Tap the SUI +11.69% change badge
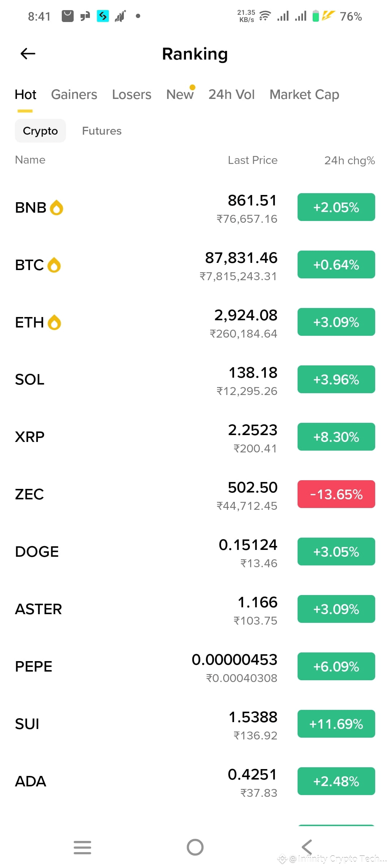Screen dimensions: 390x868 [336, 724]
